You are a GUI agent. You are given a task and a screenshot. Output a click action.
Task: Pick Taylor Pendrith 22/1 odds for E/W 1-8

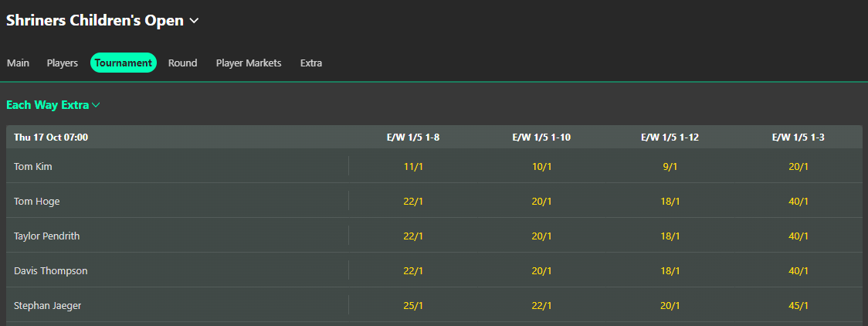(413, 236)
